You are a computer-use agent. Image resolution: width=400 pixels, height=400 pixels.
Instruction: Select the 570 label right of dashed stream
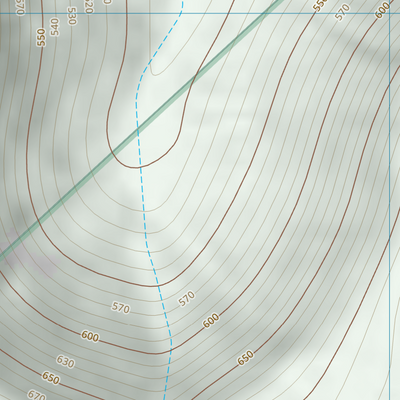point(187,299)
